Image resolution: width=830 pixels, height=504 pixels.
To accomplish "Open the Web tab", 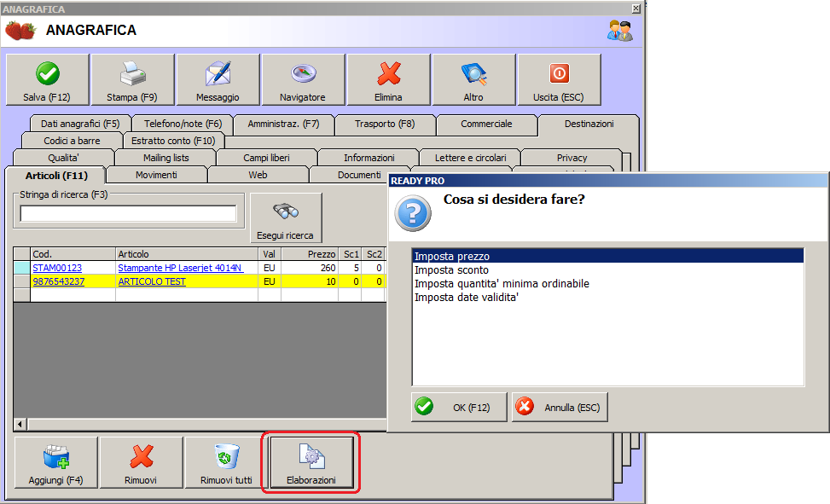I will pyautogui.click(x=258, y=175).
